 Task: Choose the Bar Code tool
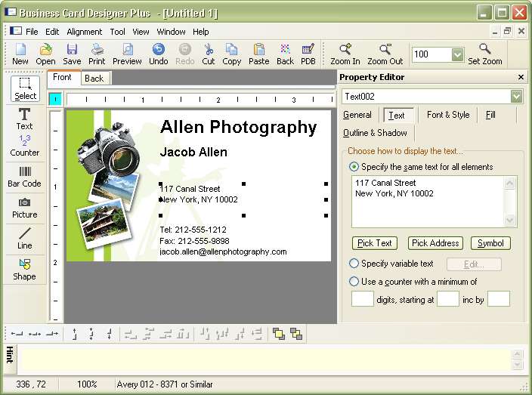click(25, 176)
